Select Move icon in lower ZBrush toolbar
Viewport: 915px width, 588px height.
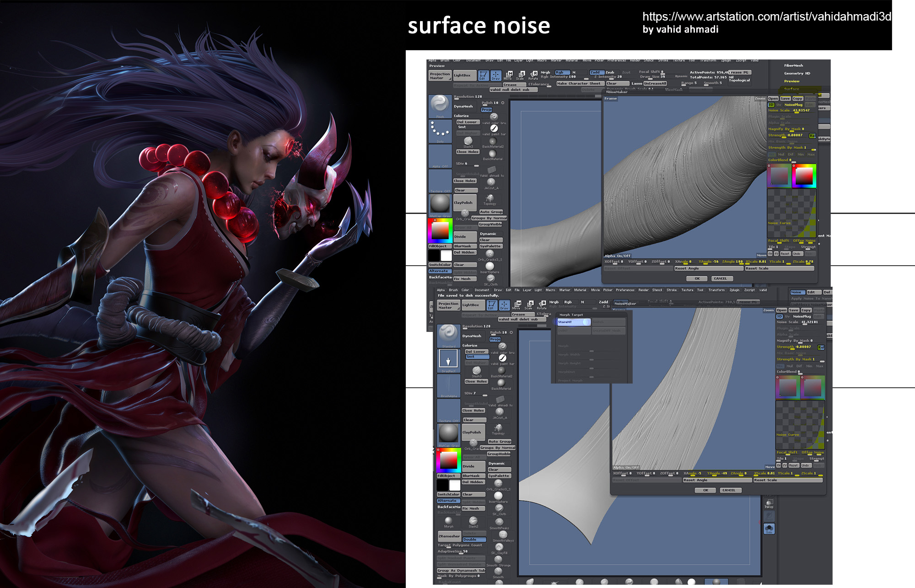click(x=517, y=305)
